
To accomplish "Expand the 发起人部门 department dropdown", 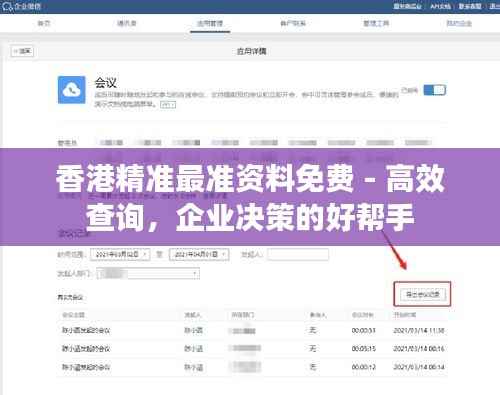I will pos(148,274).
